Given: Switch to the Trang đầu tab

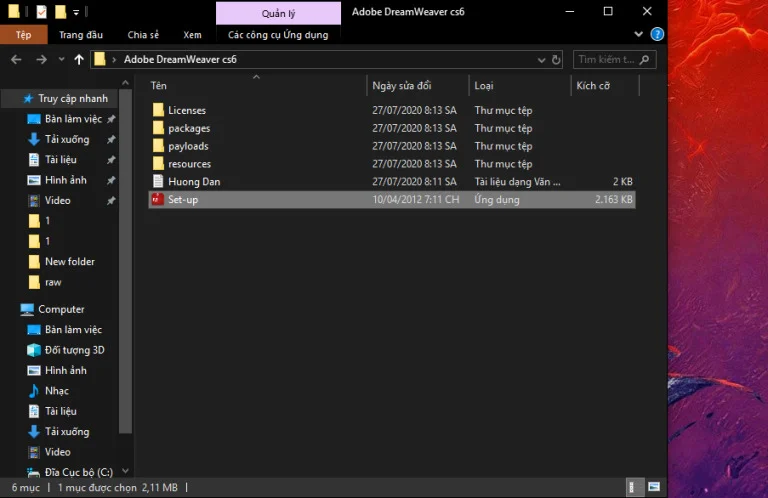Looking at the screenshot, I should pyautogui.click(x=81, y=35).
